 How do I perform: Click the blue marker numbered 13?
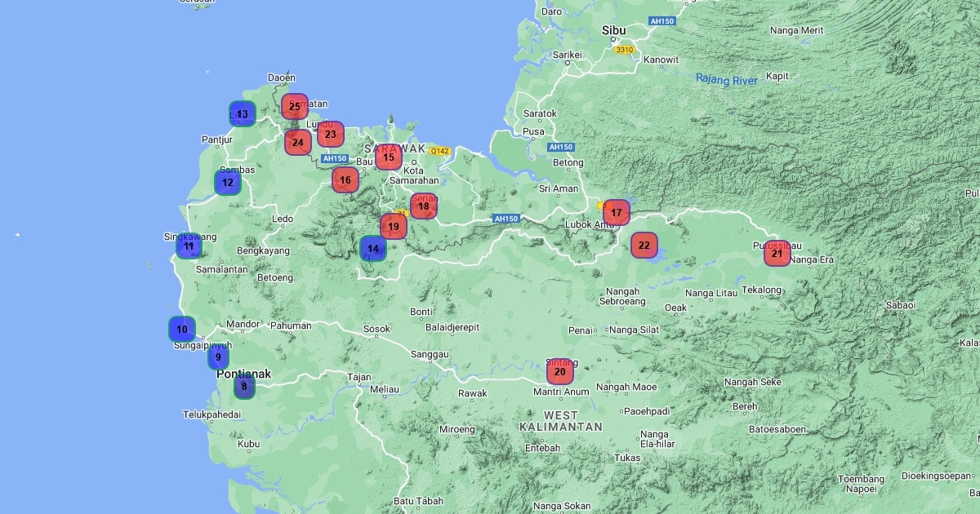[243, 114]
